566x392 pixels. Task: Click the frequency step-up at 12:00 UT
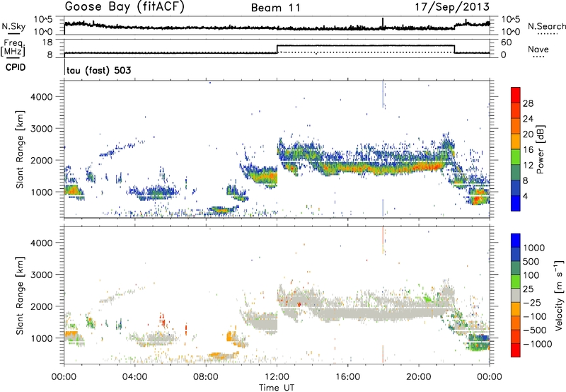click(x=277, y=49)
